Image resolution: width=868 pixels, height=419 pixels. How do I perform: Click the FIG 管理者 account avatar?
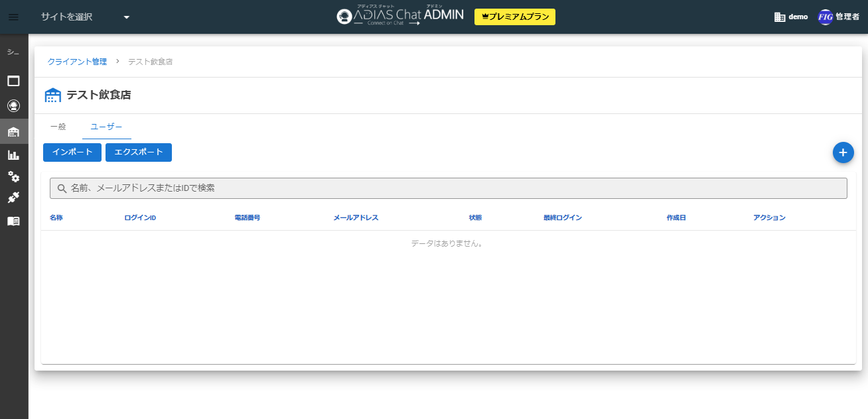click(826, 17)
